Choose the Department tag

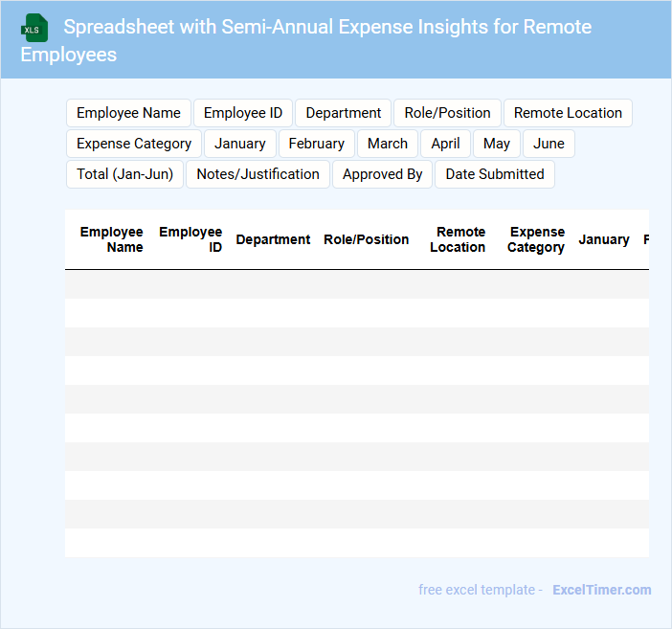[344, 113]
